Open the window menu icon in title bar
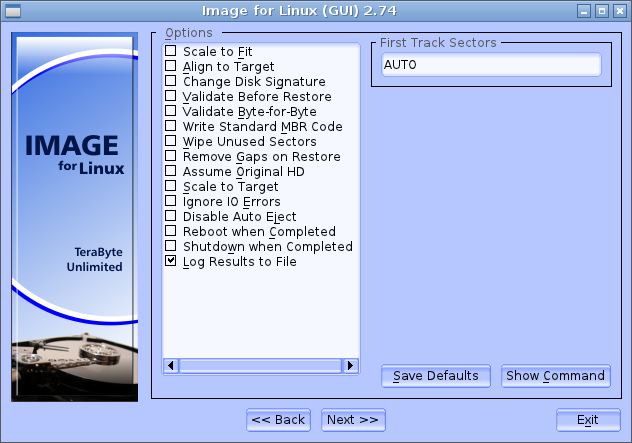 pos(13,11)
